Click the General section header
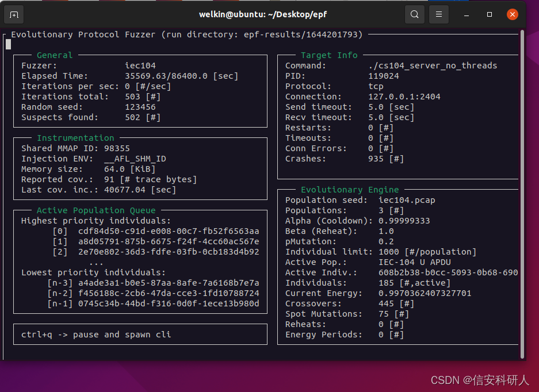Image resolution: width=539 pixels, height=392 pixels. 55,55
